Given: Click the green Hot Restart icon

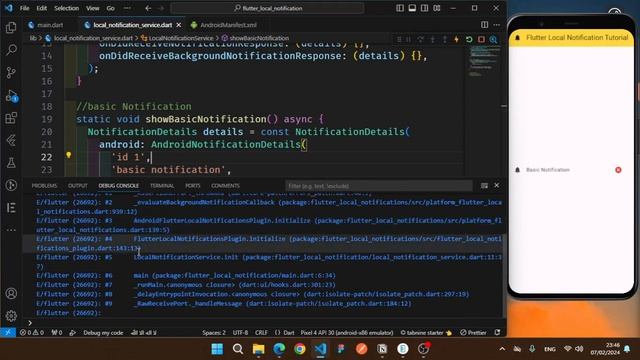Looking at the screenshot, I should point(469,39).
